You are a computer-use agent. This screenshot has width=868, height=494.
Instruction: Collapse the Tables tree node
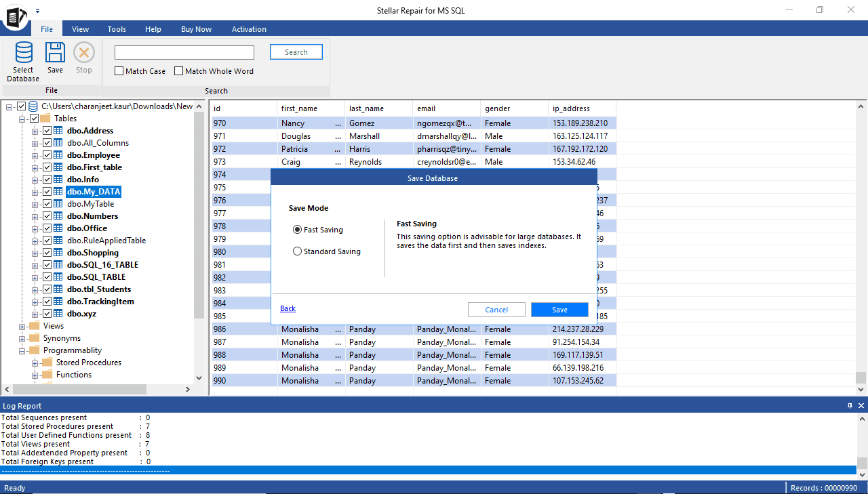22,119
